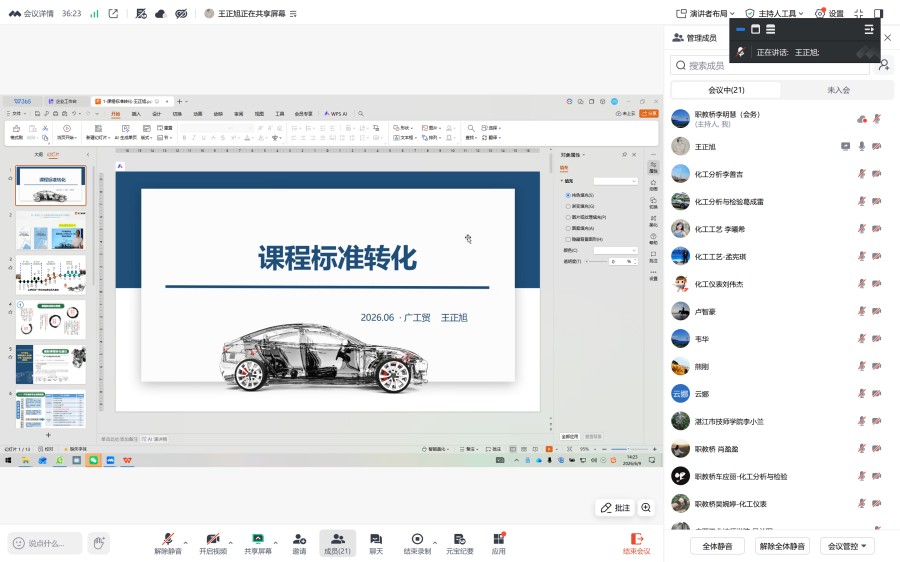This screenshot has width=900, height=562.
Task: Expand sharing options next to 王正旭正在共享屏幕
Action: coord(293,13)
